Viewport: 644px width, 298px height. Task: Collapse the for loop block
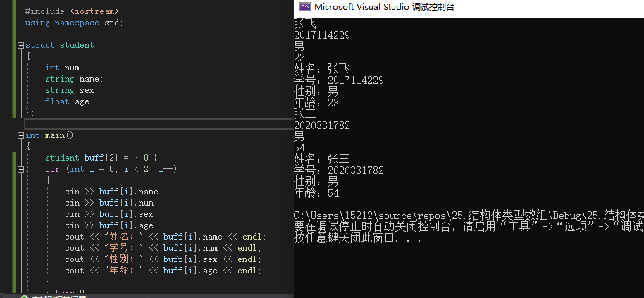pyautogui.click(x=20, y=169)
